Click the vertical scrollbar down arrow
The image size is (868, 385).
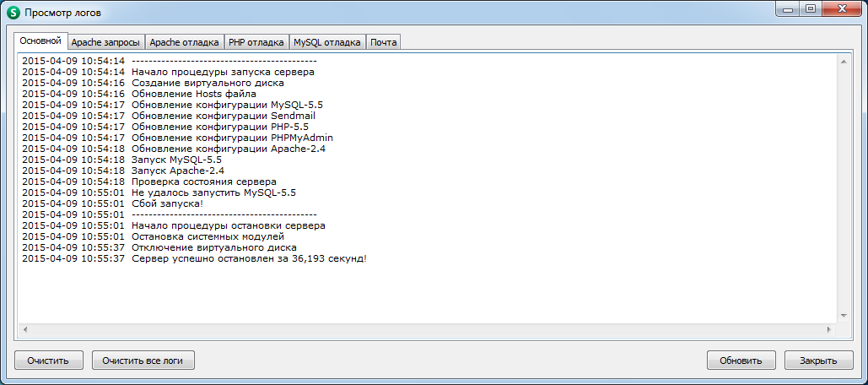click(x=843, y=314)
